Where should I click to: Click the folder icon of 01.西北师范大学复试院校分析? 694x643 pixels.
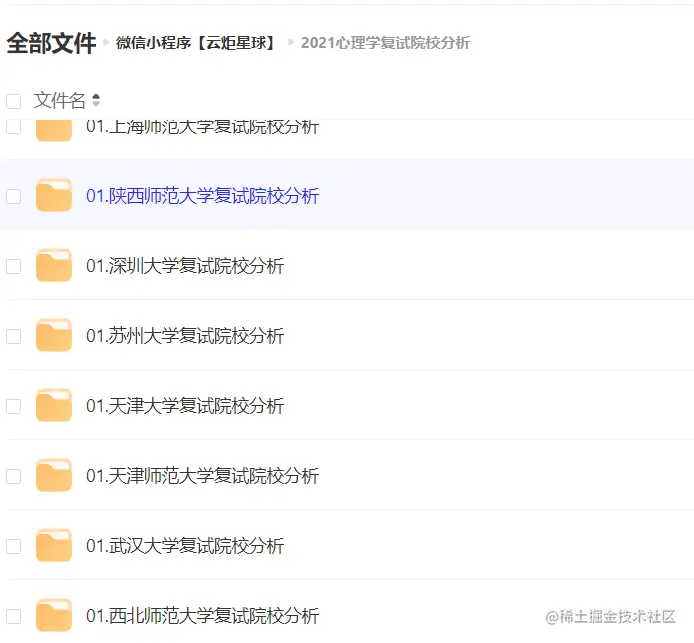(x=54, y=615)
